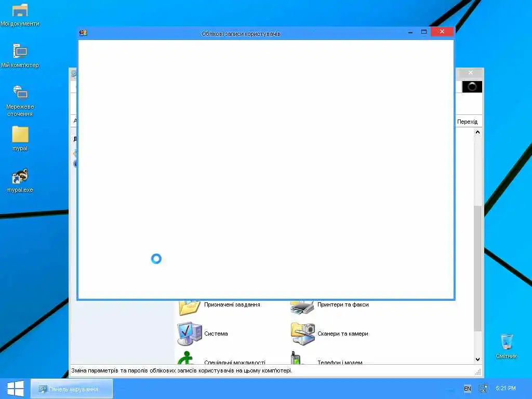This screenshot has width=532, height=399.
Task: Click the Панель керування taskbar button
Action: click(x=72, y=389)
